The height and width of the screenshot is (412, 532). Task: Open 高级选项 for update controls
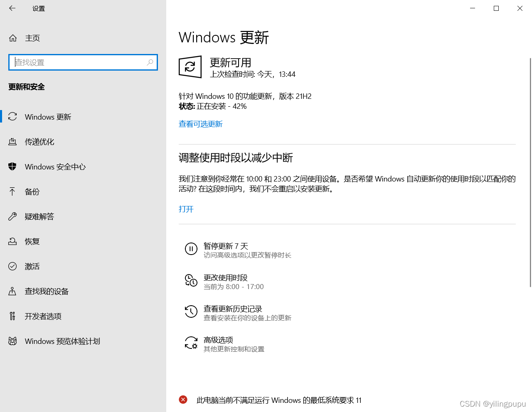[x=224, y=344]
